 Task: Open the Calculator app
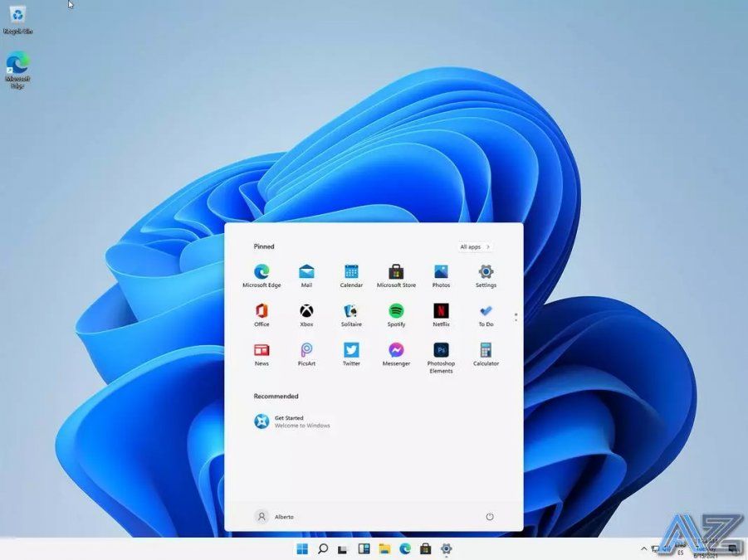coord(486,351)
